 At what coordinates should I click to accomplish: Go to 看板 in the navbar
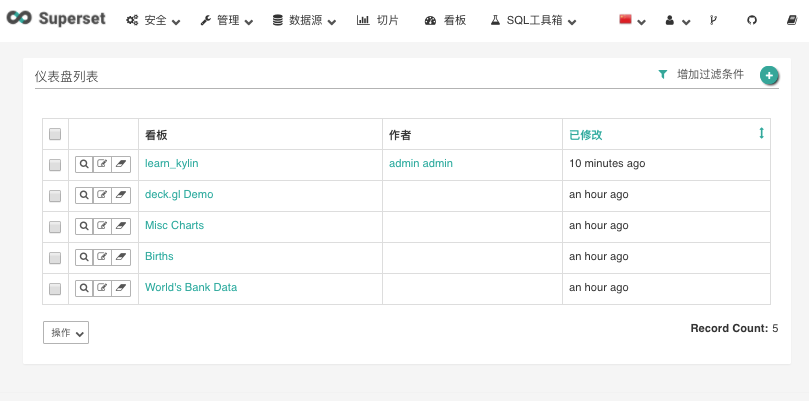point(445,21)
